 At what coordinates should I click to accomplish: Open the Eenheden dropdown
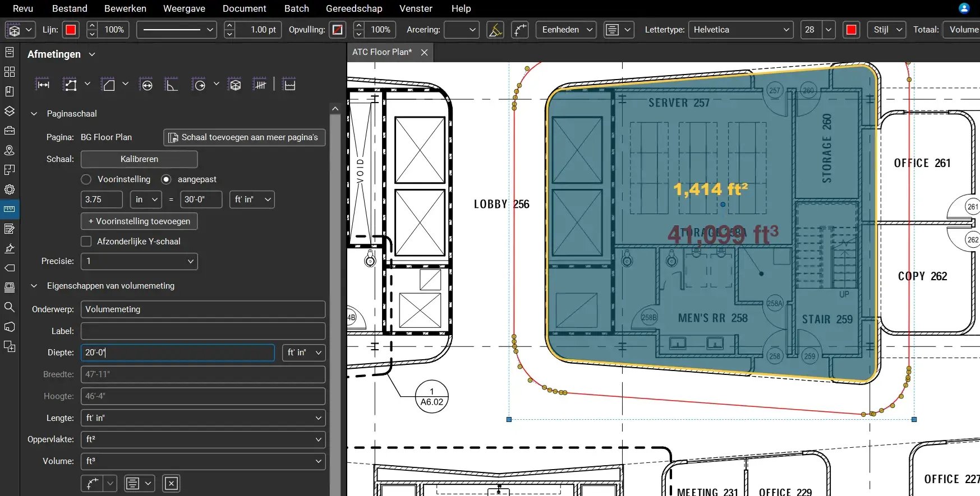click(566, 30)
